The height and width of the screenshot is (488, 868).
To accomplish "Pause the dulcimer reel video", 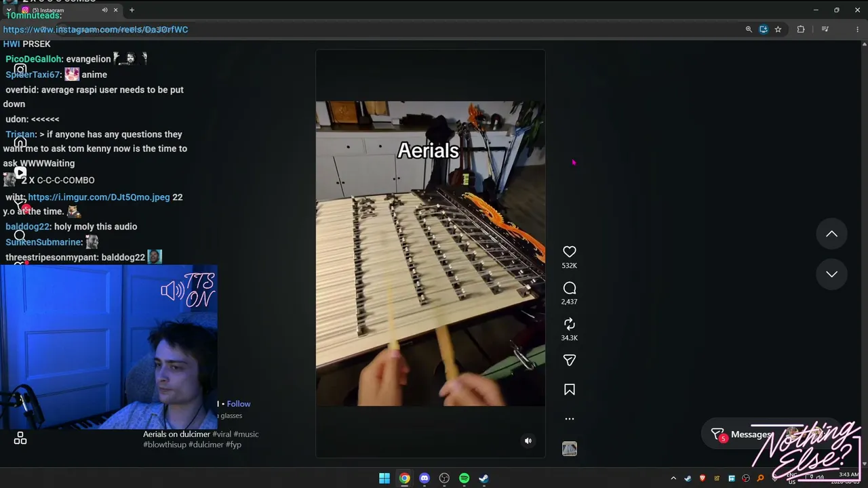I will (430, 253).
